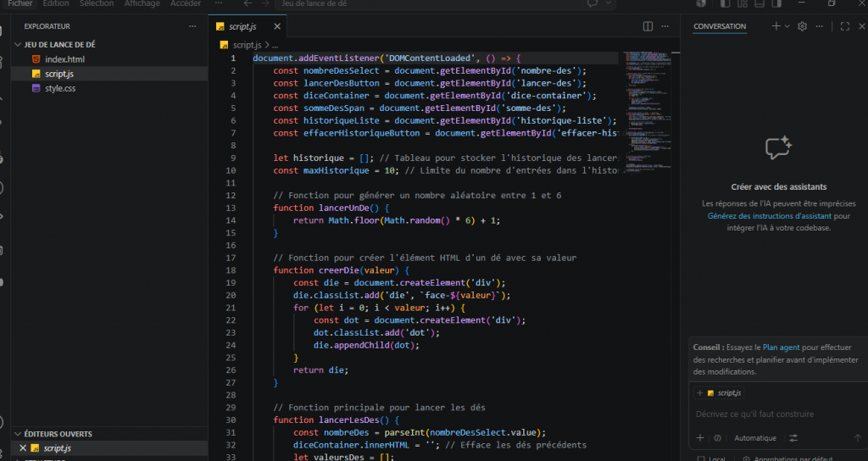Start a new conversation with plus icon
Screen dimensions: 868x461
776,26
